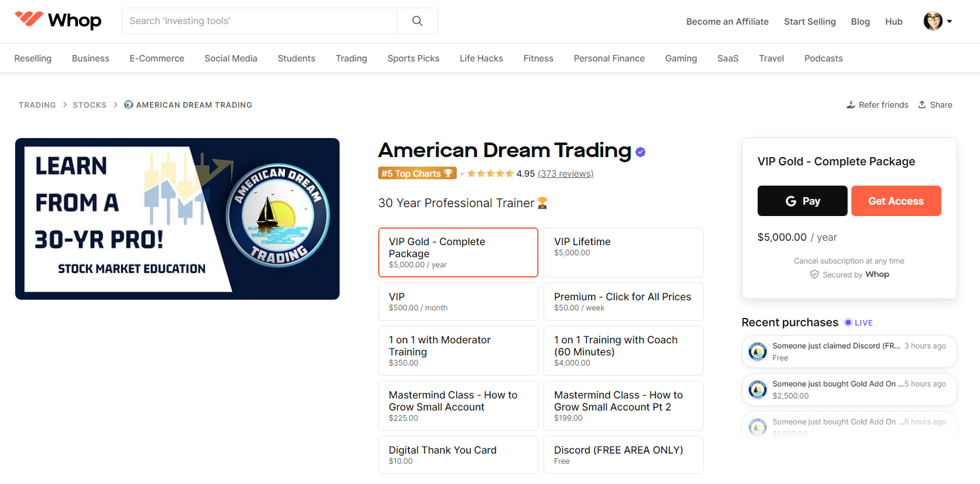This screenshot has width=980, height=484.
Task: Open the Fitness category
Action: coord(538,58)
